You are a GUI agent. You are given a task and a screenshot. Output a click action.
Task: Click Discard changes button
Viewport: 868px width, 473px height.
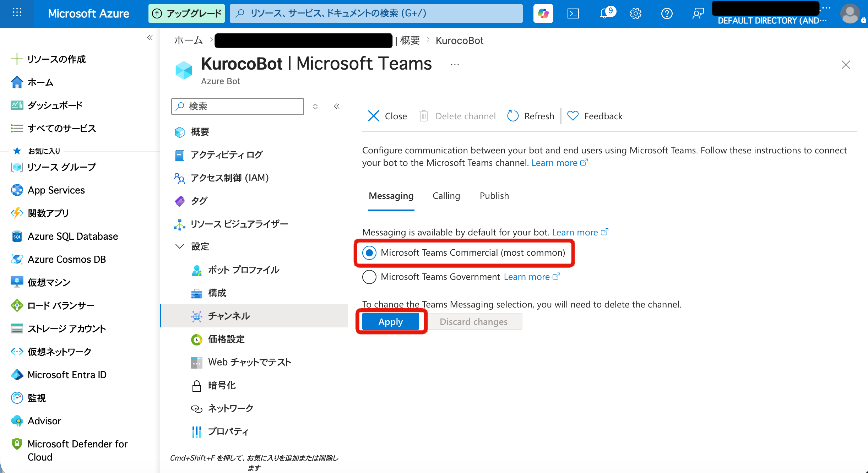(474, 322)
